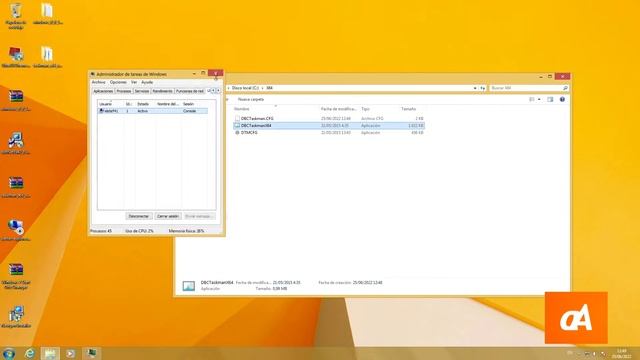Open the Recycle Bin desktop icon
This screenshot has width=640, height=360.
point(16,16)
